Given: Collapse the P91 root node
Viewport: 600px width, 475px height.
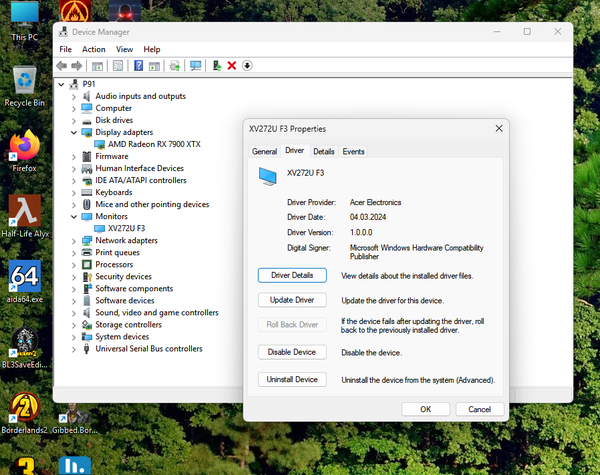Looking at the screenshot, I should (61, 84).
